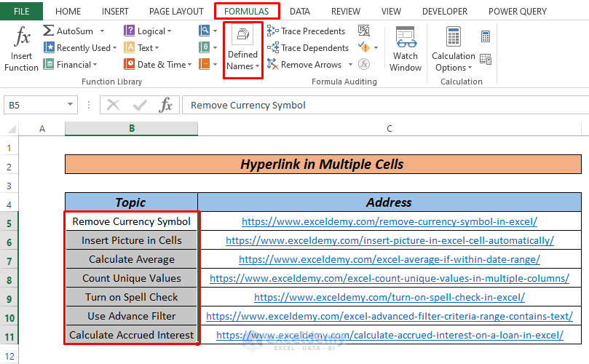Open the insert-picture-in-excel-cell-automatically link
Viewport: 589px width, 364px height.
coord(390,240)
